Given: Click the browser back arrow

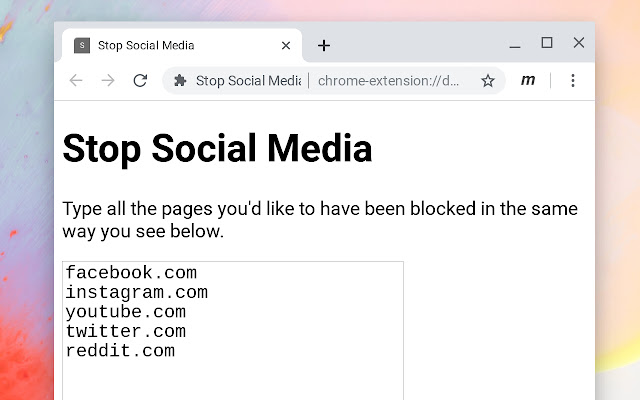Looking at the screenshot, I should pyautogui.click(x=76, y=80).
